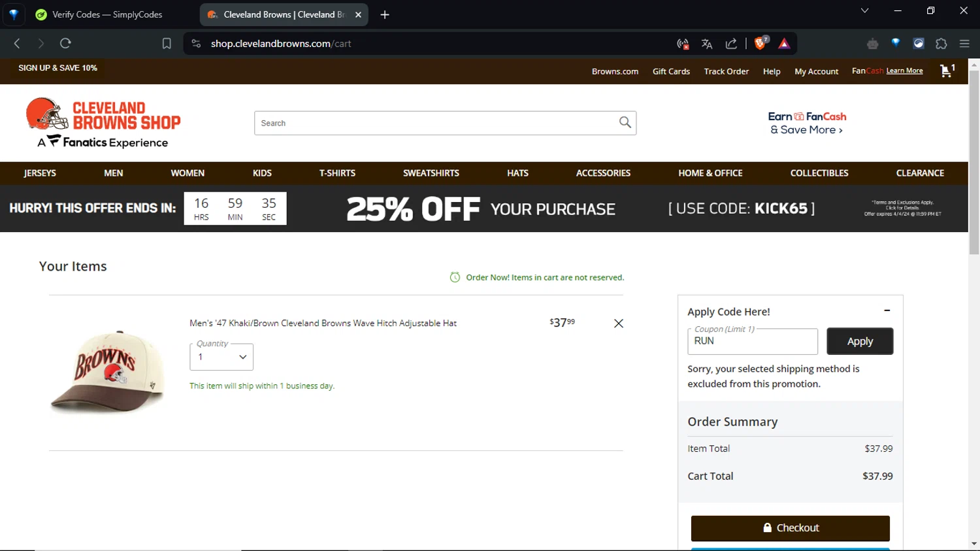This screenshot has height=551, width=980.
Task: Open the Sweatshirts menu
Action: pos(431,173)
